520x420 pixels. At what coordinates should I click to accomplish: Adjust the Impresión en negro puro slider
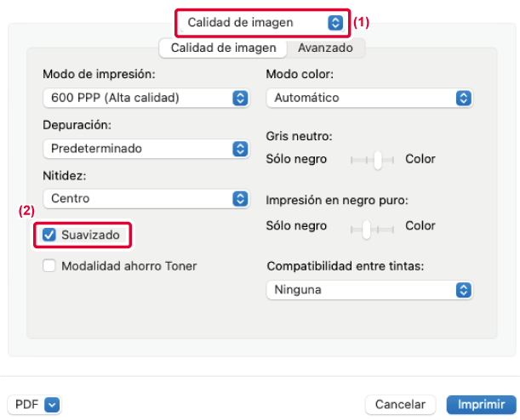[367, 227]
